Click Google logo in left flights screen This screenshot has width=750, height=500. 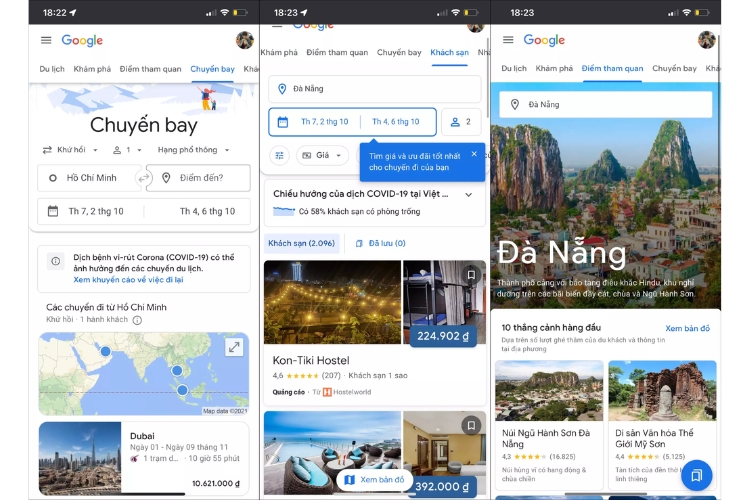pos(82,41)
